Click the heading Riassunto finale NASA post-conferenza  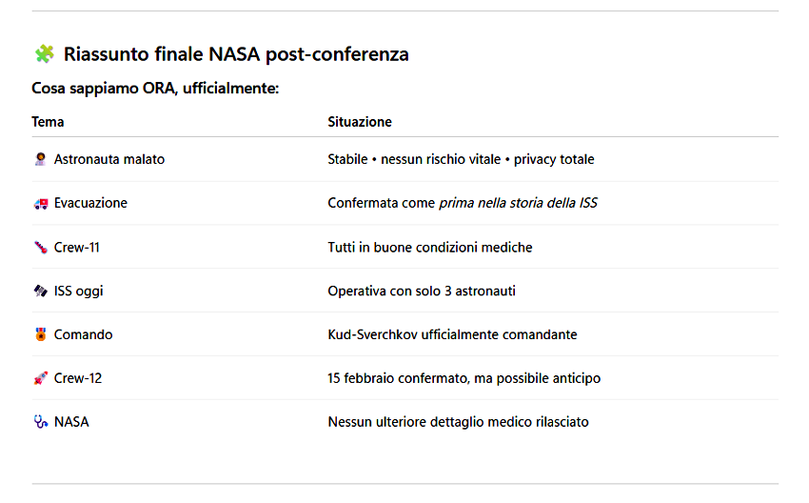(x=236, y=54)
